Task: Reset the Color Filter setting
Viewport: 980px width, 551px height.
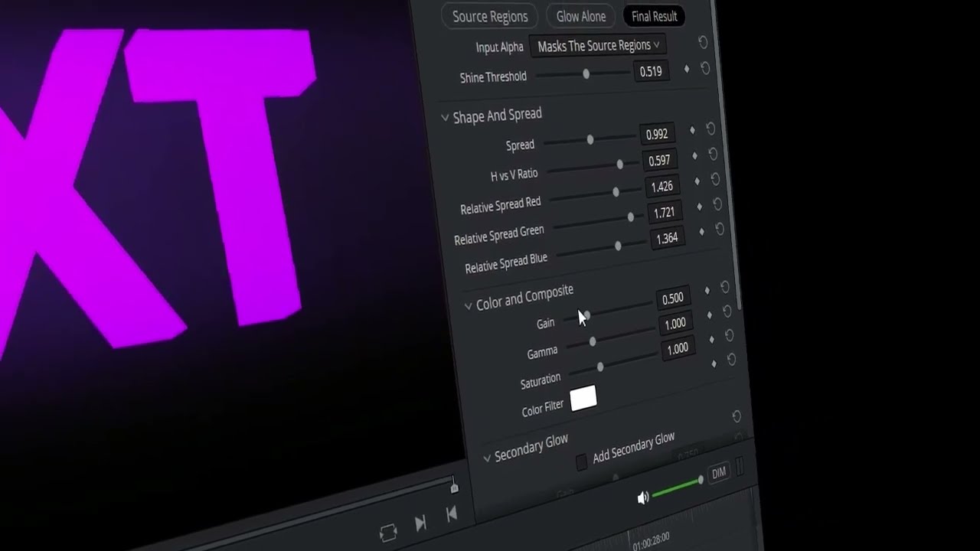Action: tap(732, 359)
